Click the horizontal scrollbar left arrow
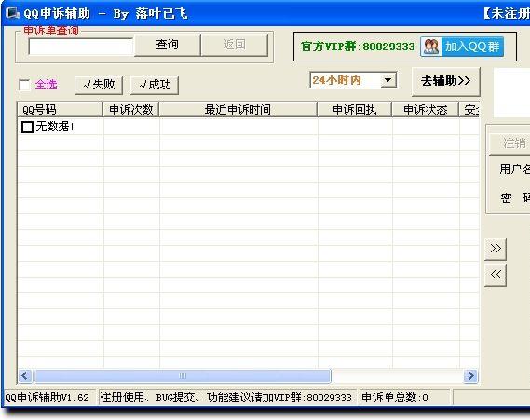The width and height of the screenshot is (530, 420). [x=25, y=375]
